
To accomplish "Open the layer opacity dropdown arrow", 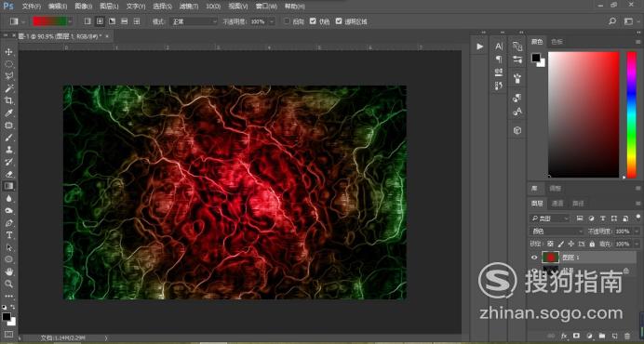I will 637,232.
